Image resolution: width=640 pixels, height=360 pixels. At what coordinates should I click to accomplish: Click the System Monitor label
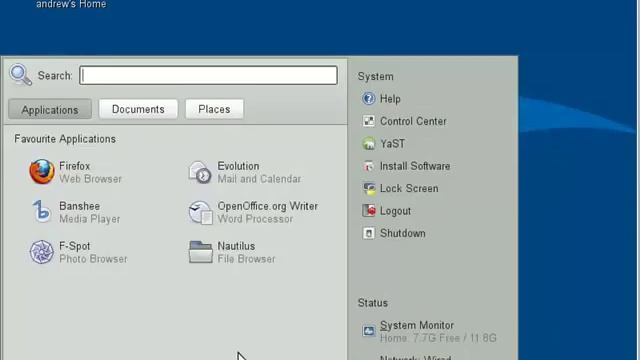coord(417,325)
